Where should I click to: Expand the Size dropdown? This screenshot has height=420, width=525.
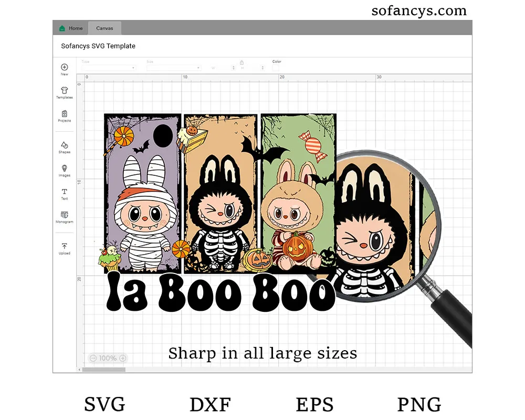[x=173, y=68]
